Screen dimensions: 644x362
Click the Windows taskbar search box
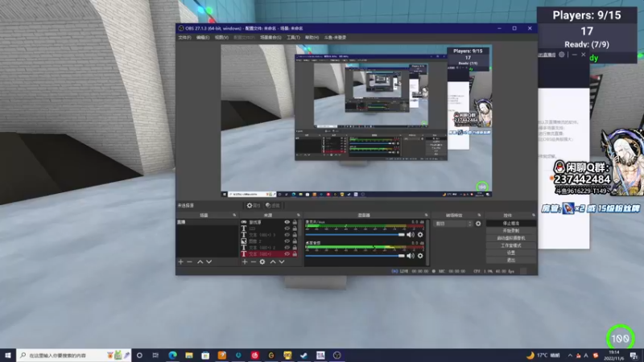tap(74, 356)
